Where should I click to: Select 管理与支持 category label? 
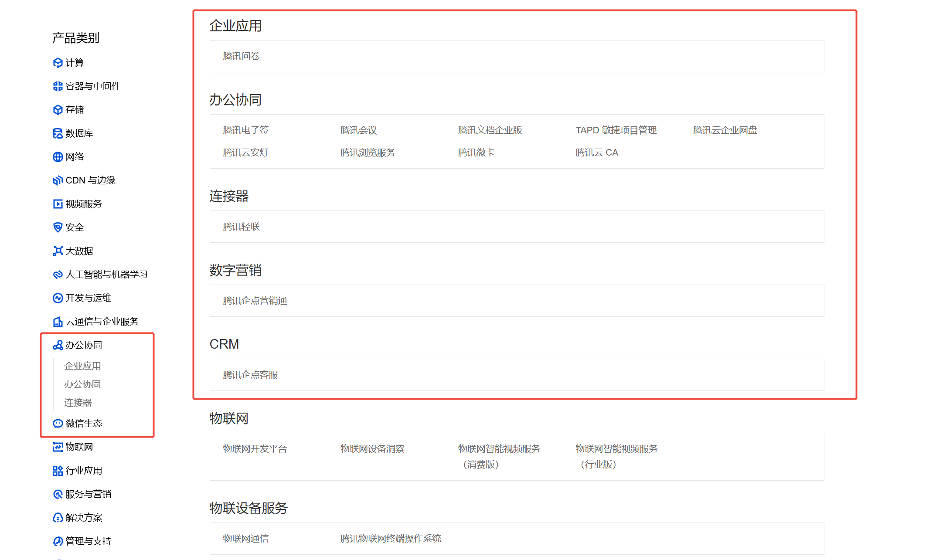[x=89, y=541]
